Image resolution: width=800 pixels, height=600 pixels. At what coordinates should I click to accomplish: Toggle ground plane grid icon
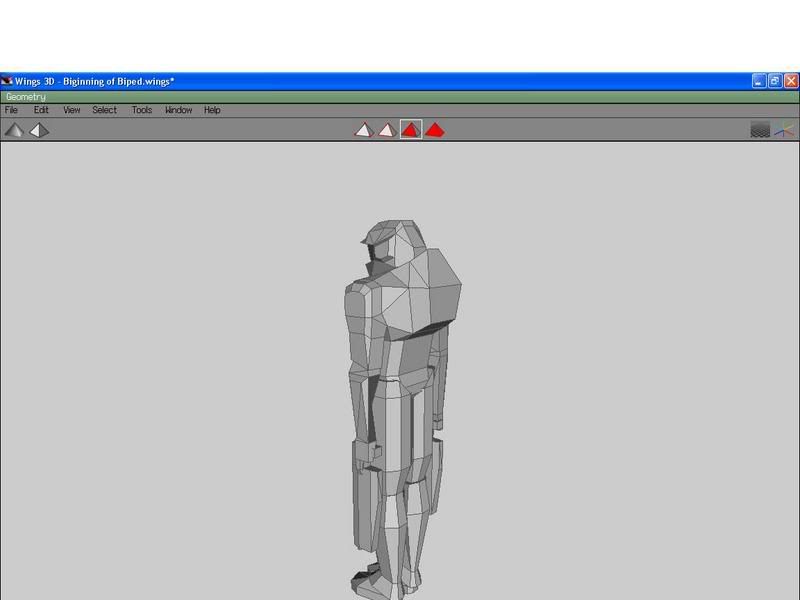[760, 130]
